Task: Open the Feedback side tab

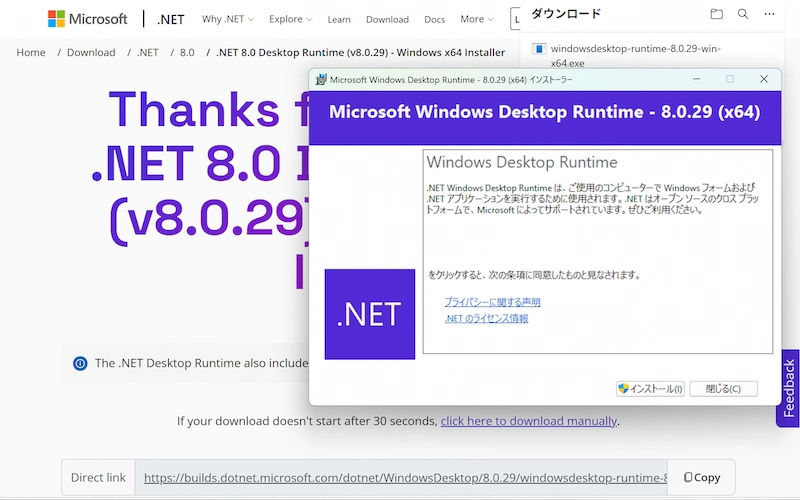Action: (789, 389)
